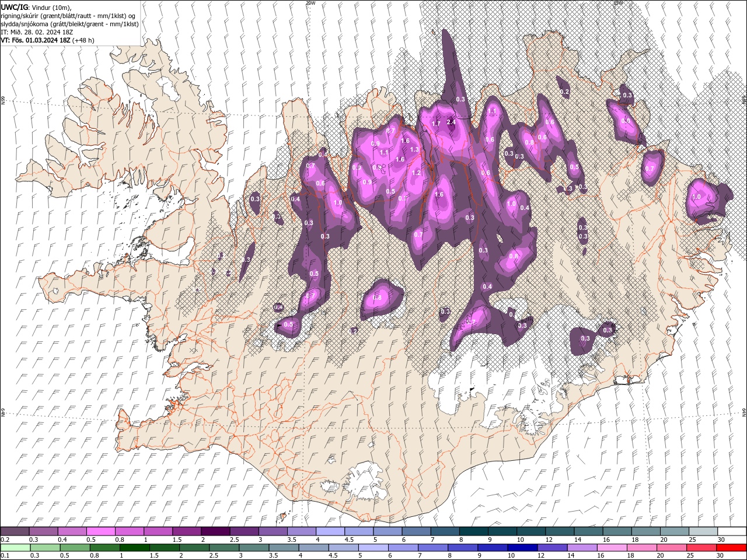Click the '1.3' precipitation value on map
The height and width of the screenshot is (560, 747).
tap(414, 149)
